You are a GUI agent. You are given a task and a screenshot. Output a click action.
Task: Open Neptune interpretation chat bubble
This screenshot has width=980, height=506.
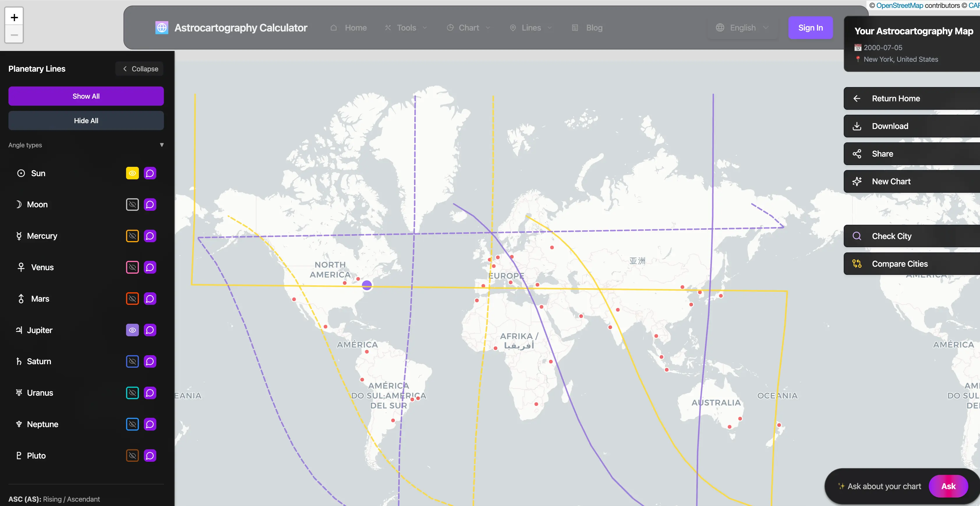(150, 424)
